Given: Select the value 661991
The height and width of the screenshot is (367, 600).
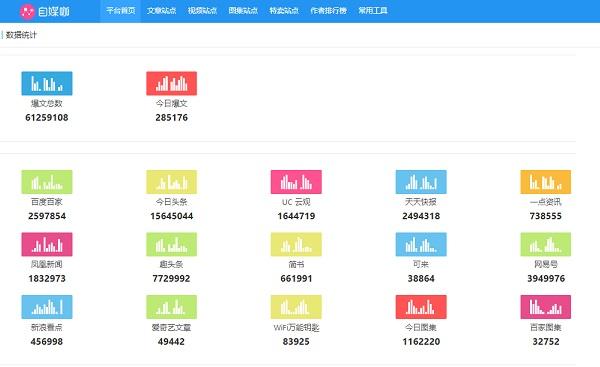Looking at the screenshot, I should coord(296,279).
